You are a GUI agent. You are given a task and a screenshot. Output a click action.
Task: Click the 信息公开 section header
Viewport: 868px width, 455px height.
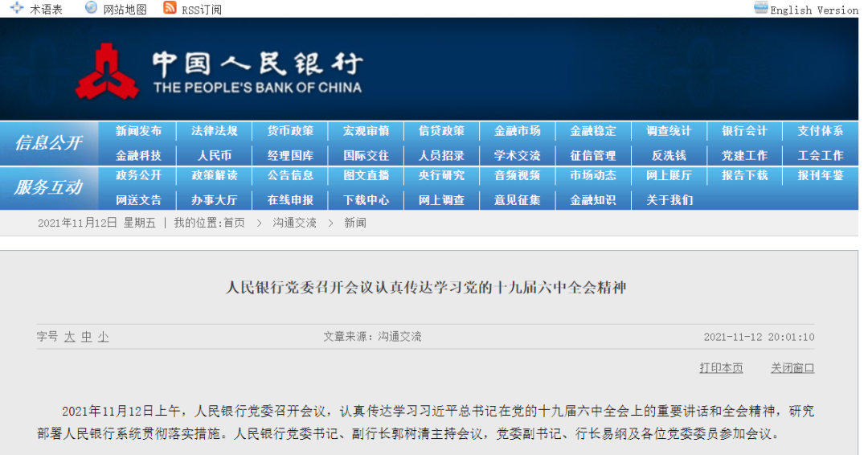point(48,143)
